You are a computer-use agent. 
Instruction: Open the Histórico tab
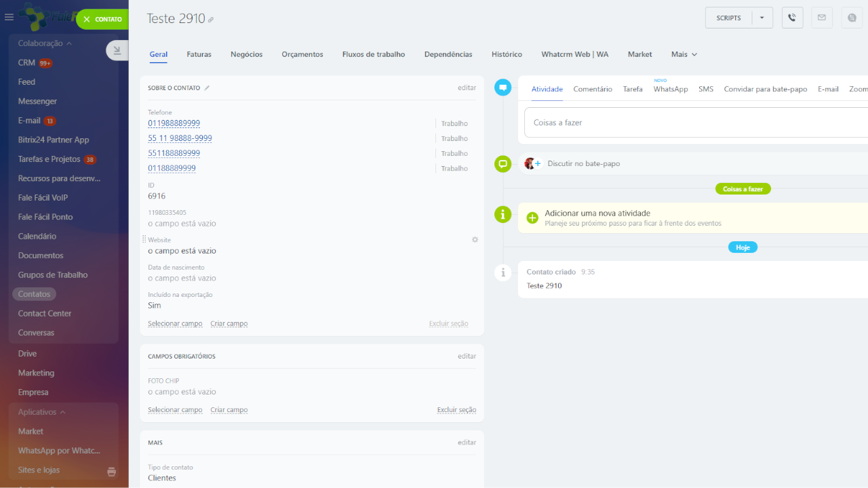(507, 54)
